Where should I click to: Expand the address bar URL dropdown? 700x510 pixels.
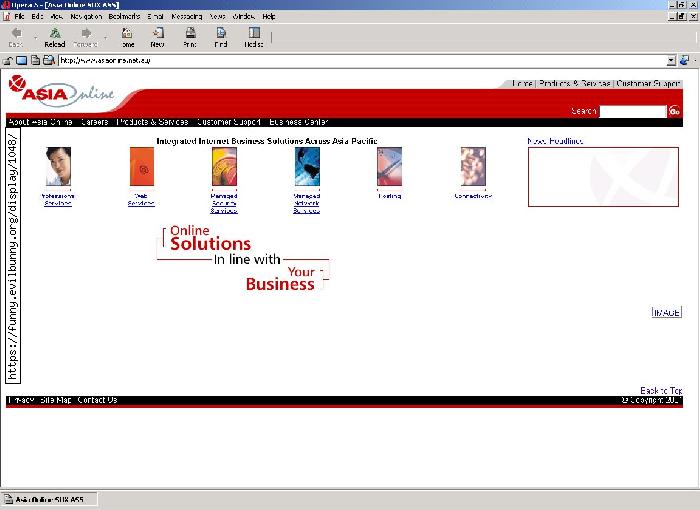[671, 61]
